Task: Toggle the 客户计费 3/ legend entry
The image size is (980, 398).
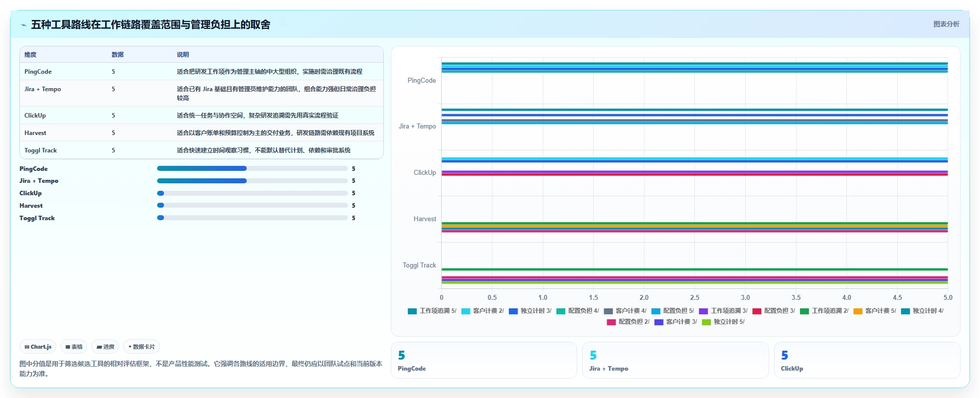Action: [675, 322]
